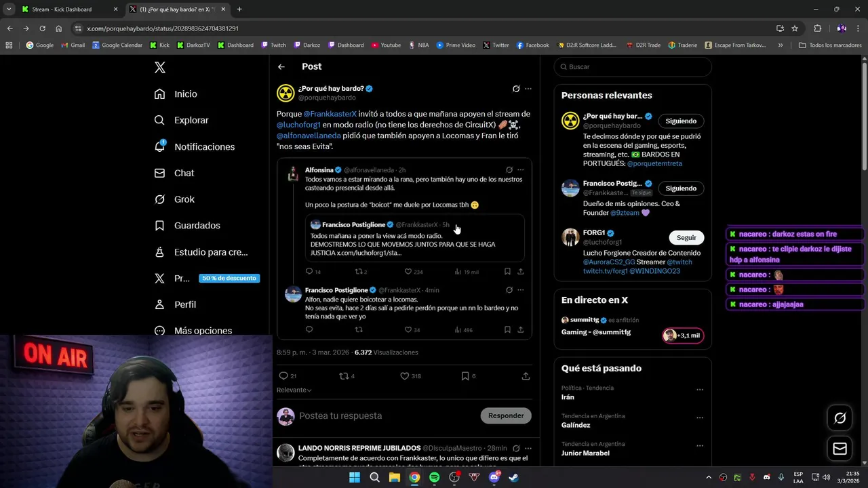Open the three-dot menu on Francisco's 4min reply
The image size is (868, 488).
pos(521,290)
